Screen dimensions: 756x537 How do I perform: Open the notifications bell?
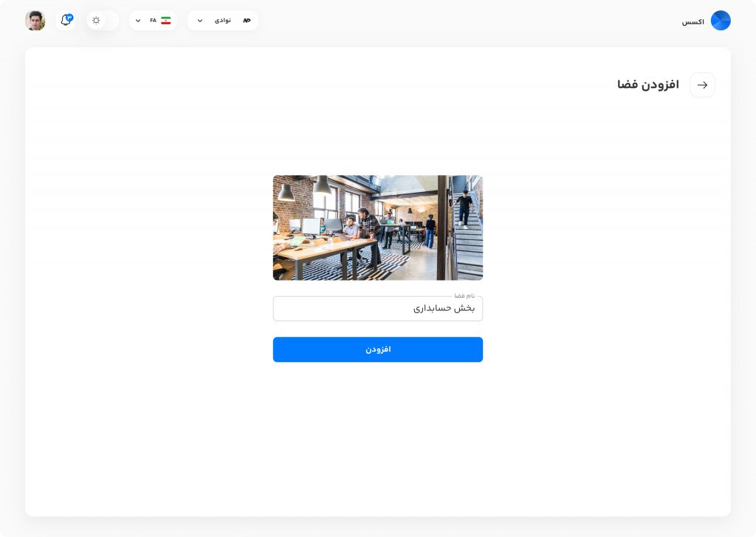pyautogui.click(x=66, y=20)
